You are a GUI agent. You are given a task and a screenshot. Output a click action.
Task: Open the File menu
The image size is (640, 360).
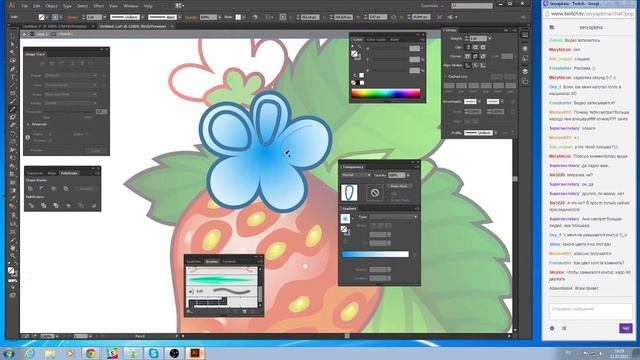[x=24, y=6]
